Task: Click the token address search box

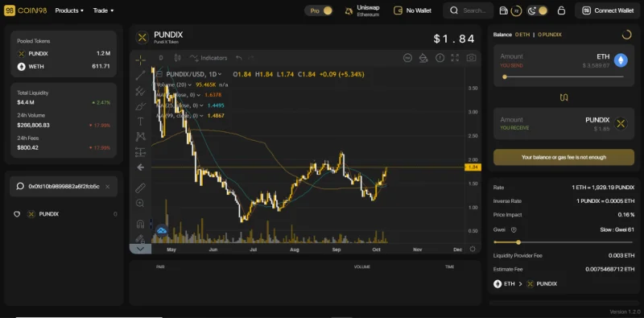Action: tap(64, 187)
